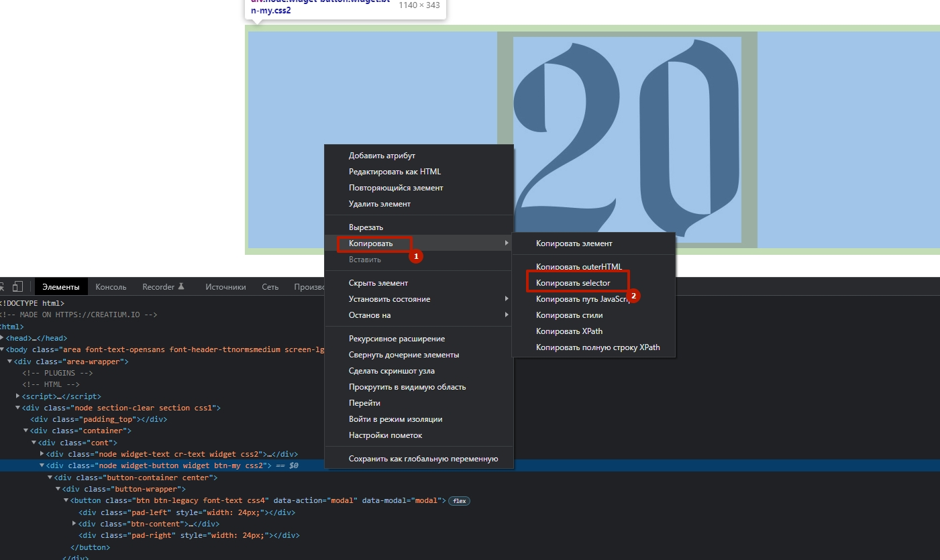This screenshot has width=940, height=560.
Task: Open the Источники tab
Action: coord(225,287)
